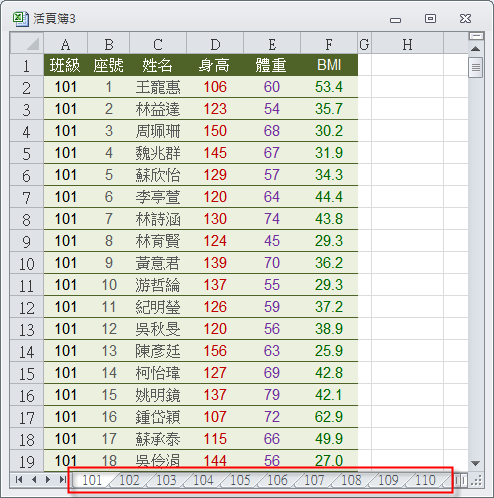This screenshot has height=498, width=494.
Task: Switch to sheet tab 110
Action: tap(425, 480)
